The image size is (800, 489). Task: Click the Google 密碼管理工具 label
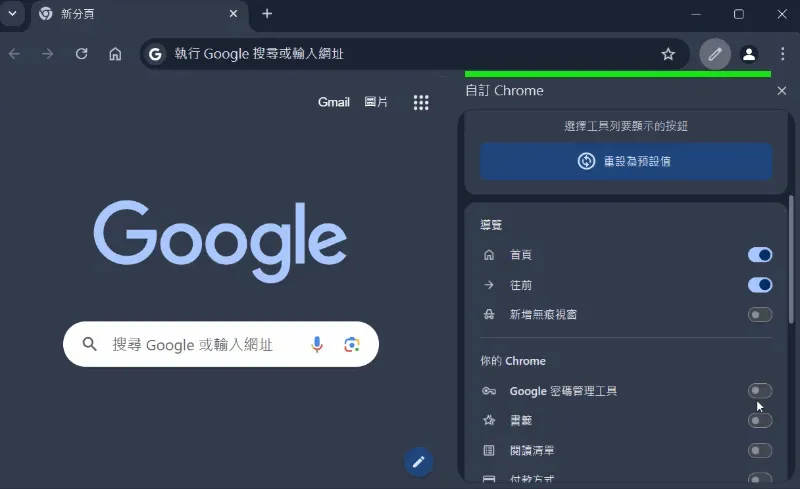click(563, 391)
